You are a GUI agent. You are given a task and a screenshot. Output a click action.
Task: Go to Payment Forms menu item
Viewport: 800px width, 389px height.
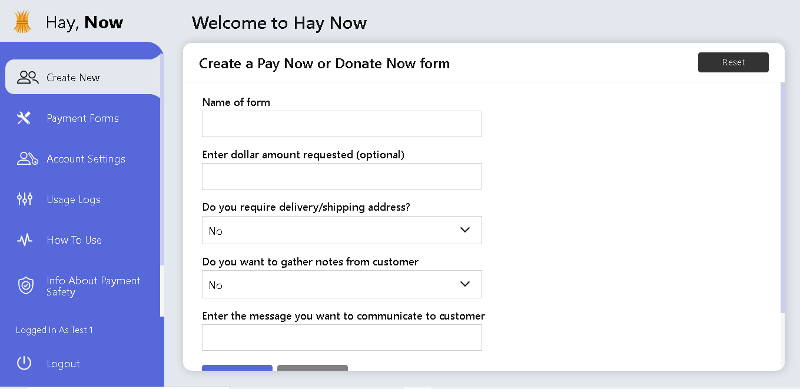point(82,118)
